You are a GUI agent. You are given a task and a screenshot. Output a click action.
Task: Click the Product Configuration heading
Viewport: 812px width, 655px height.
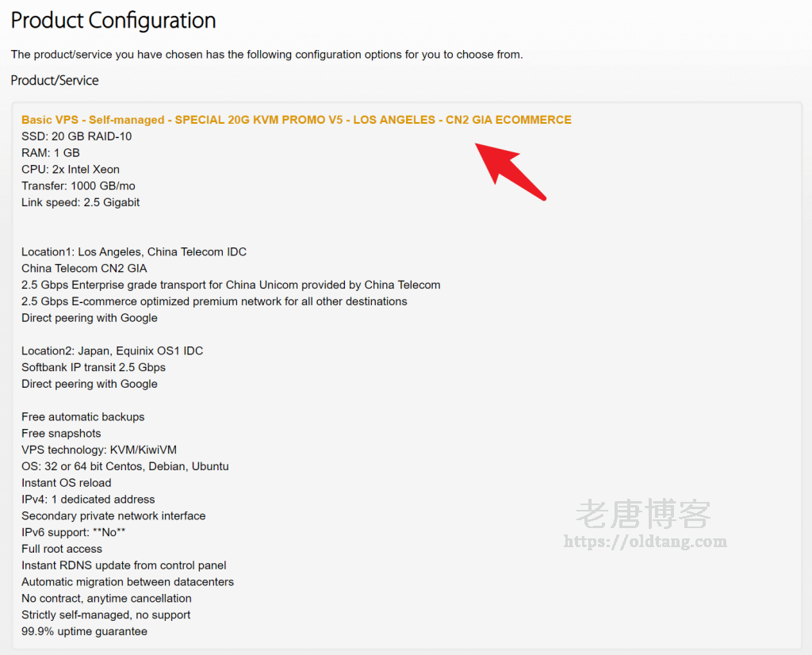pos(113,21)
